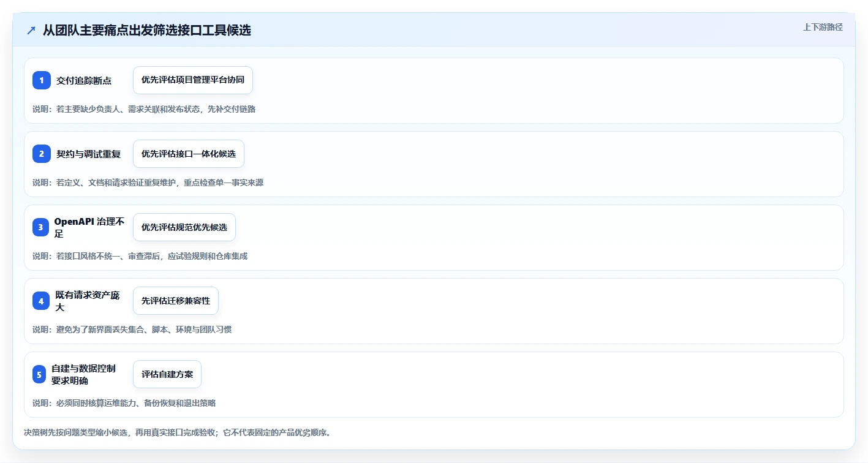Click the heading 从团队主要痛点出发筛选接口工具候选
Viewport: 868px width, 463px height.
click(x=147, y=30)
